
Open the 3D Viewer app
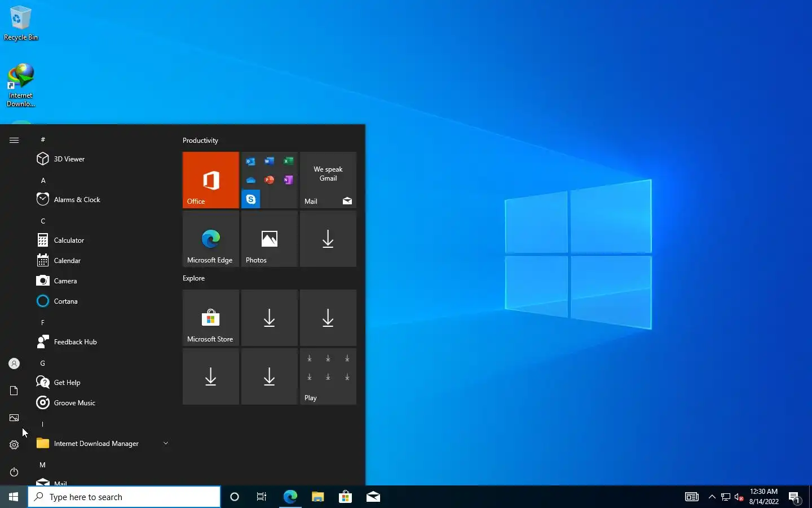[x=101, y=159]
